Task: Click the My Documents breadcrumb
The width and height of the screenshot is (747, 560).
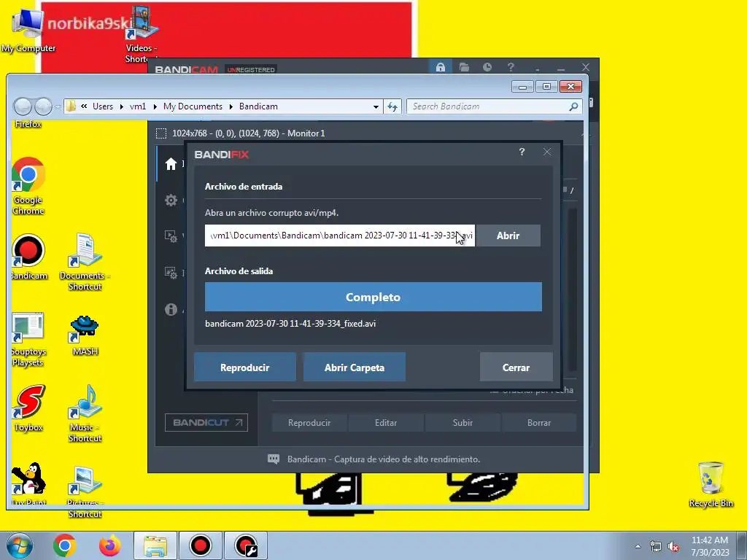Action: (x=193, y=106)
